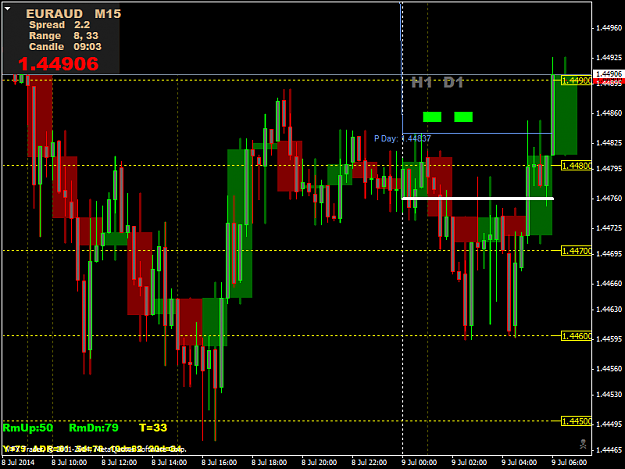Image resolution: width=625 pixels, height=469 pixels.
Task: Click the EURAUD symbol title
Action: (x=55, y=14)
